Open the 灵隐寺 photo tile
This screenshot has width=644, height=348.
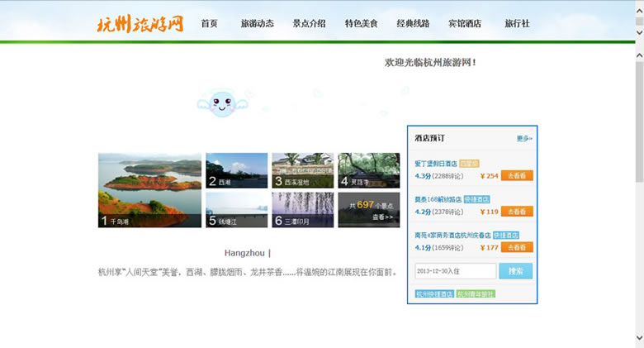pyautogui.click(x=368, y=170)
